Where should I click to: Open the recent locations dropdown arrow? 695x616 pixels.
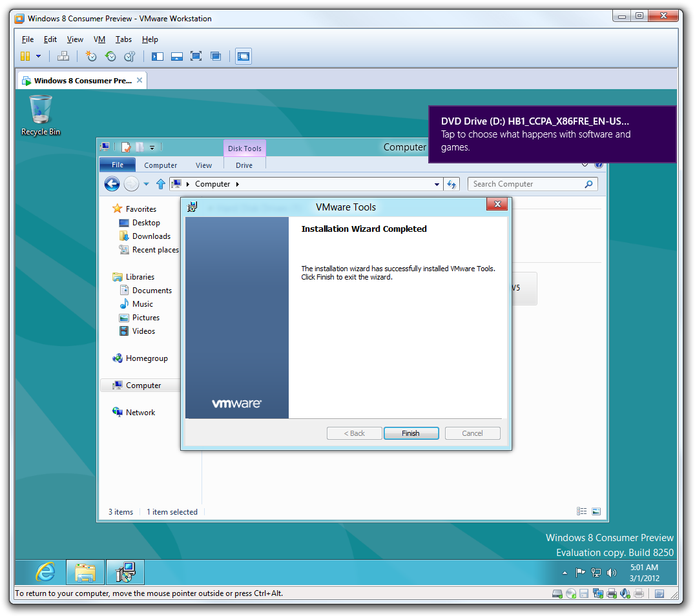[x=146, y=184]
